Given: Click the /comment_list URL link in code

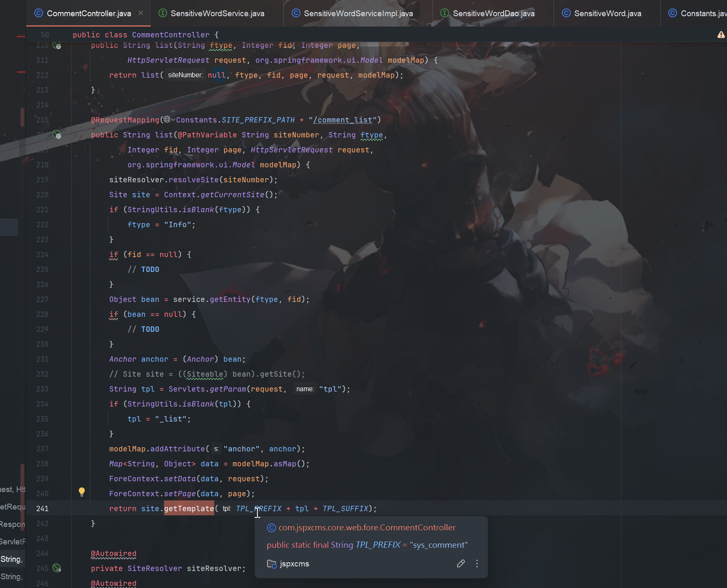Looking at the screenshot, I should (343, 120).
